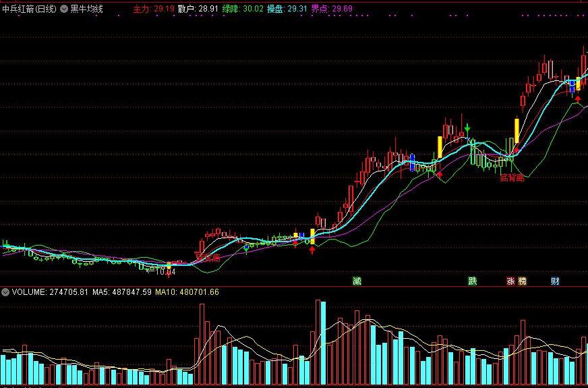
Task: Click the MA5: 487847.59 volume label
Action: (122, 292)
